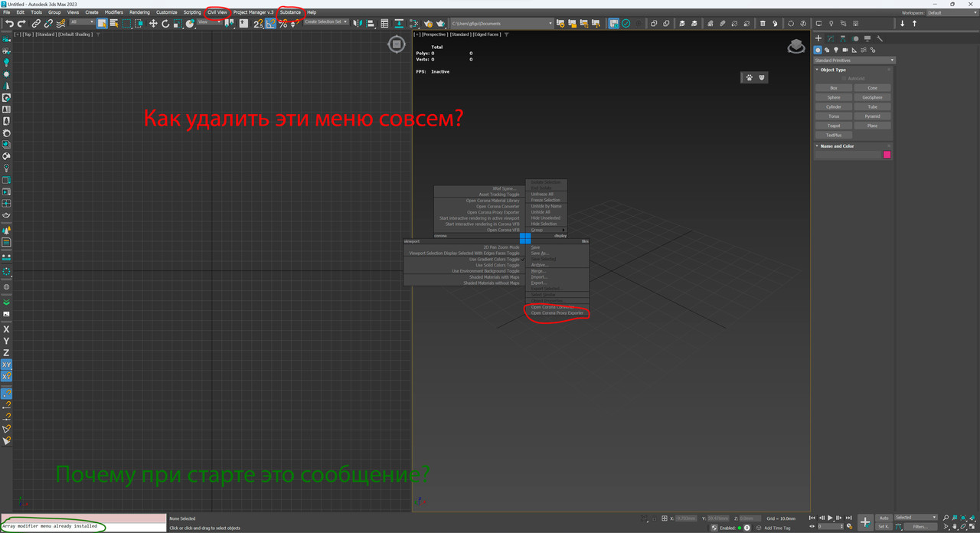Restrict transform to Y axis button

6,341
